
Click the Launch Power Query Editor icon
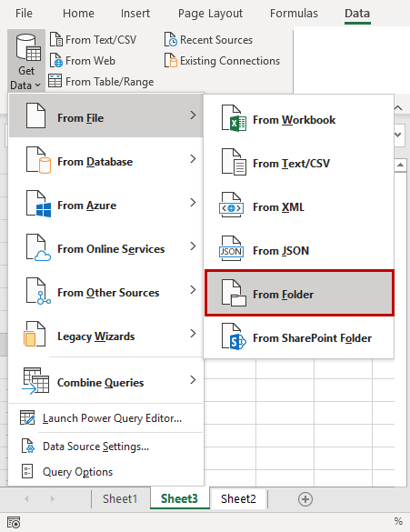tap(27, 417)
